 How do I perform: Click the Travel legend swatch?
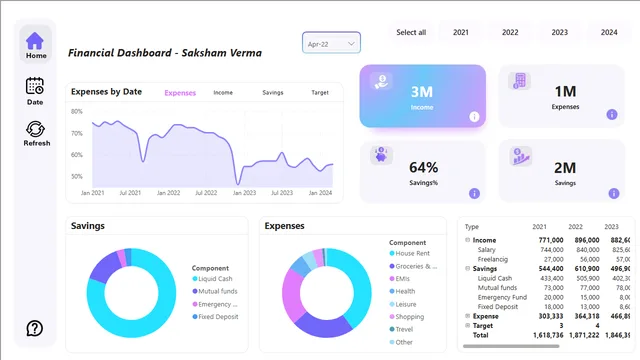click(x=392, y=329)
